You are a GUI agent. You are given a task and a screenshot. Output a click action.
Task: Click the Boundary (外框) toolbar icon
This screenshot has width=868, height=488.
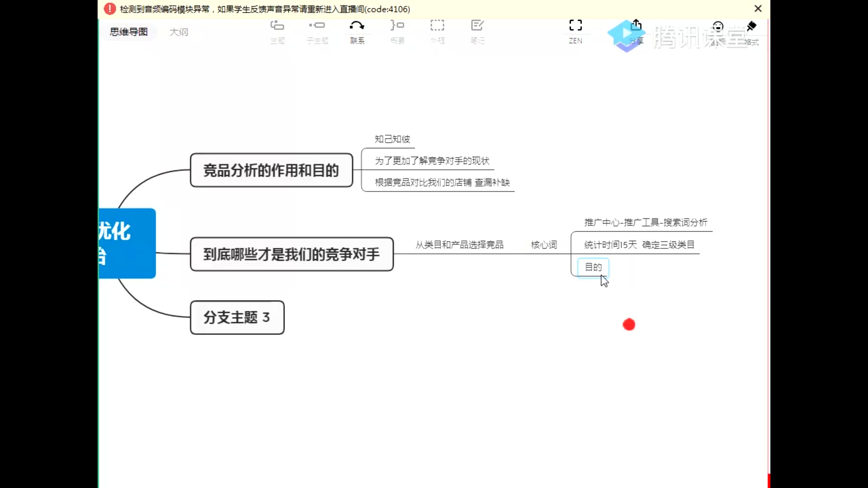pyautogui.click(x=437, y=25)
